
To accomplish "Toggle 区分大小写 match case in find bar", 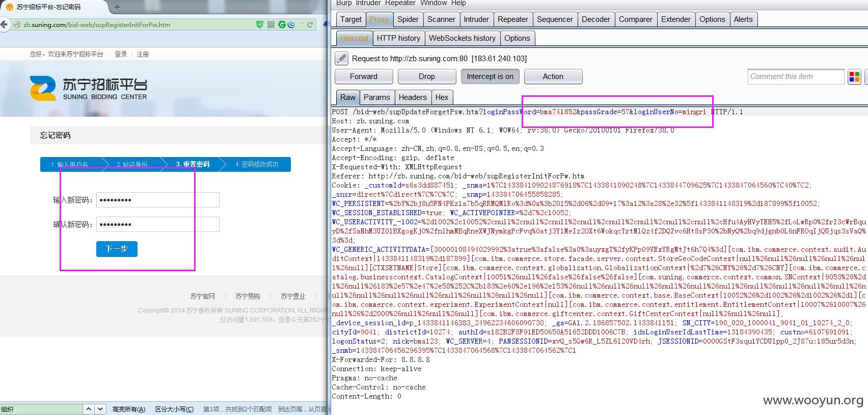I will coord(174,409).
